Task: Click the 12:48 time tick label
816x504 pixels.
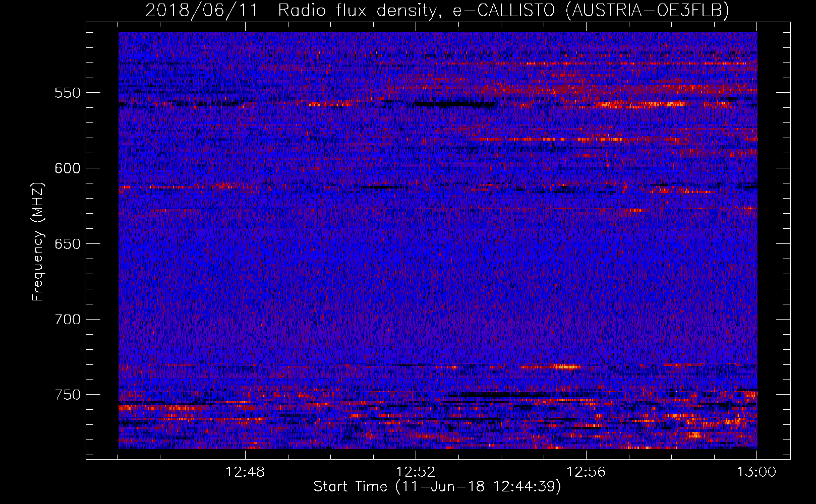Action: (x=245, y=472)
